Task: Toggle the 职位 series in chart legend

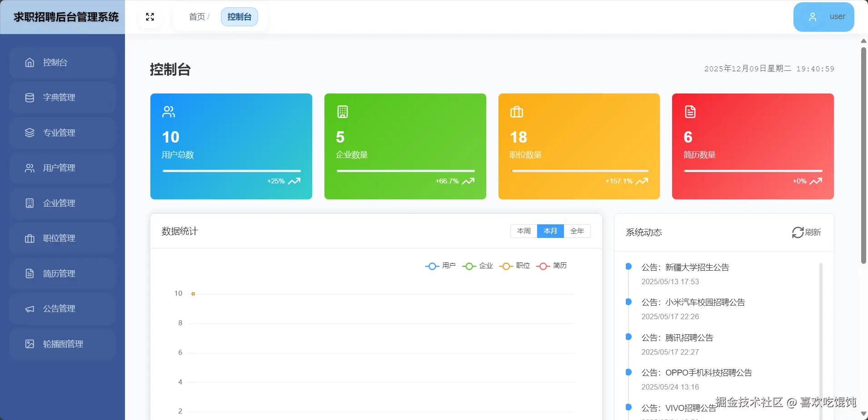Action: pos(514,266)
